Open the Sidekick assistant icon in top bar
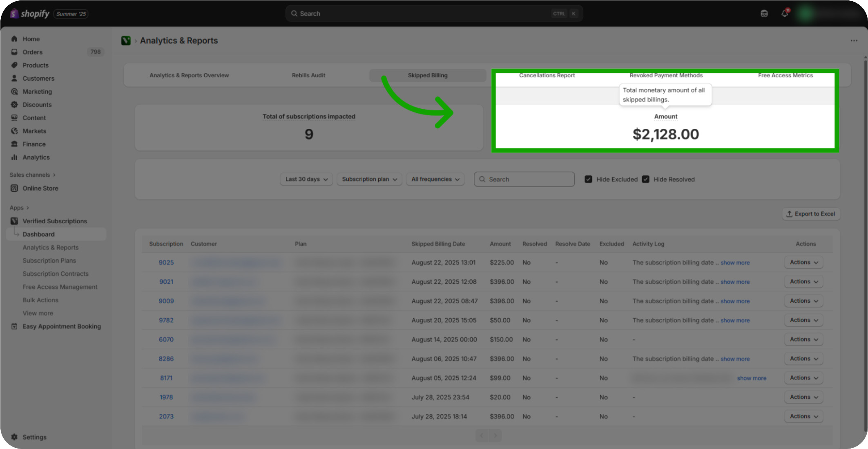 click(x=764, y=13)
